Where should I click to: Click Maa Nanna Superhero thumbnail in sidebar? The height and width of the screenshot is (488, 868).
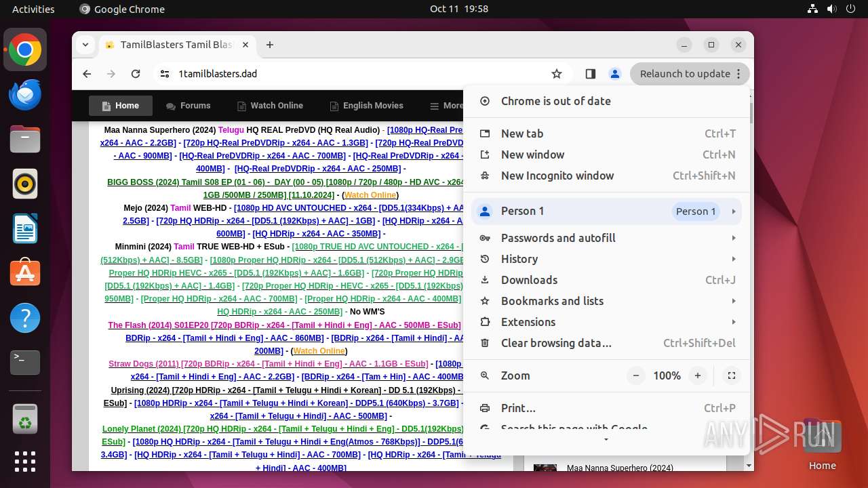pos(545,468)
